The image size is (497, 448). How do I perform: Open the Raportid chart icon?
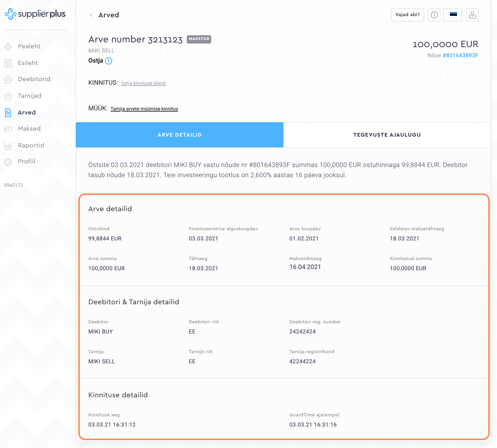[8, 146]
